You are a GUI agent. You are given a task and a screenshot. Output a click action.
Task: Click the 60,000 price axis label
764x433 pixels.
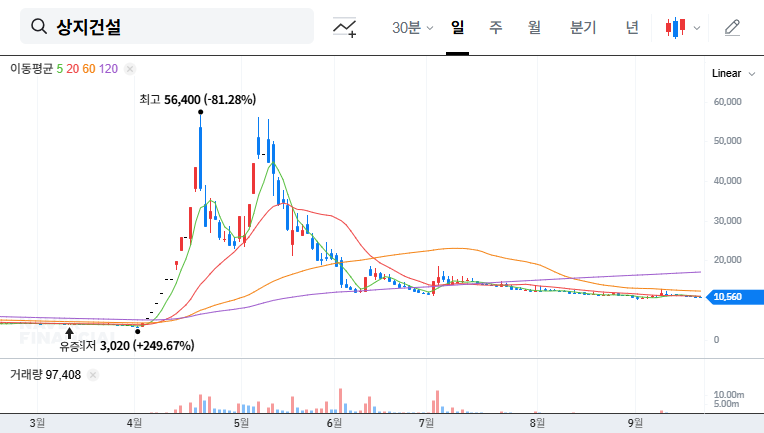[x=727, y=102]
